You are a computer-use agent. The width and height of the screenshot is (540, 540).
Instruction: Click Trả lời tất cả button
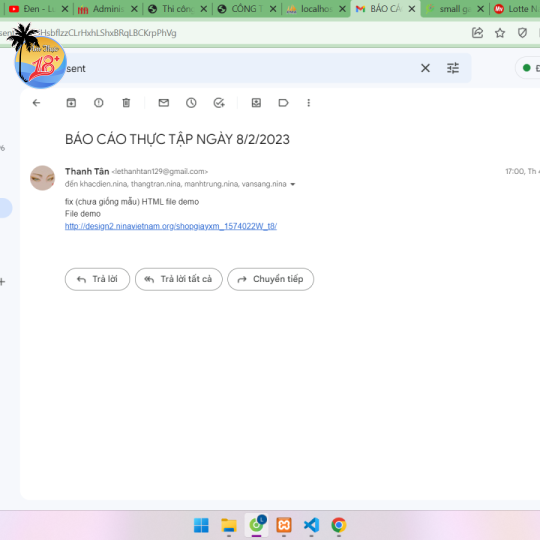coord(179,279)
